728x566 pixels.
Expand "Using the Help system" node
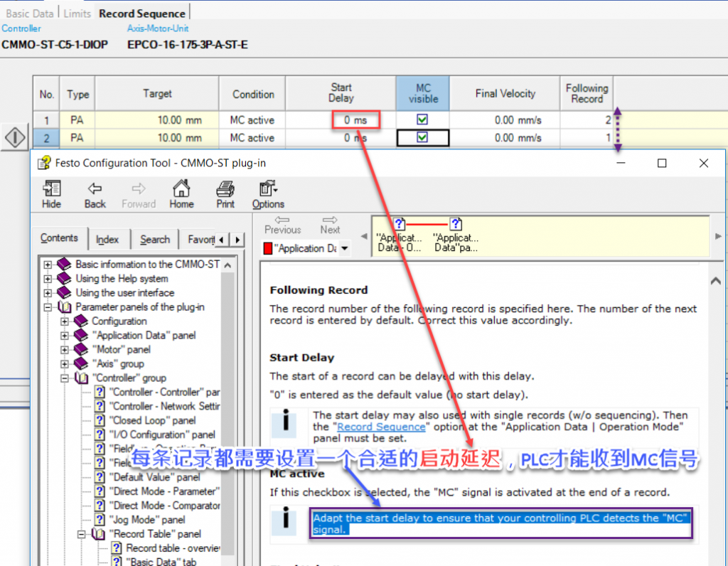[48, 279]
